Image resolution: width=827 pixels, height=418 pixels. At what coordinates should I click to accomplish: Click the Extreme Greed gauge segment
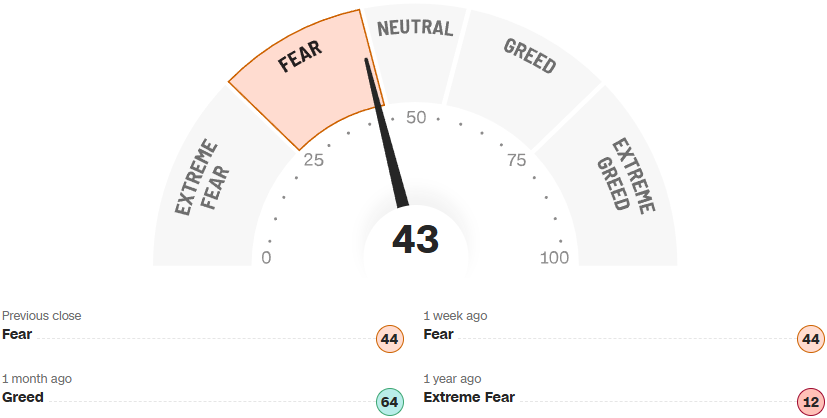point(625,175)
